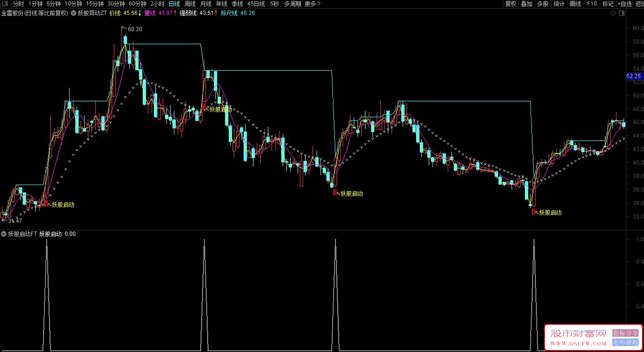Switch to 季线 quarterly chart
Screen dimensions: 644x352
coord(237,3)
